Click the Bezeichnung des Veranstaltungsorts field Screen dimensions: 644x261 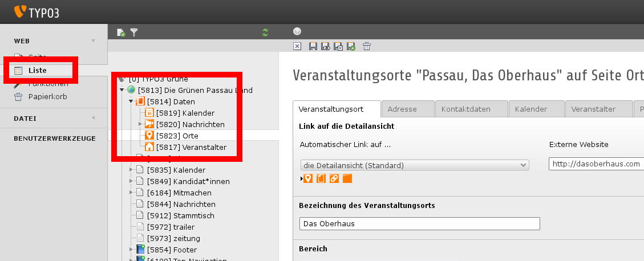(x=419, y=223)
